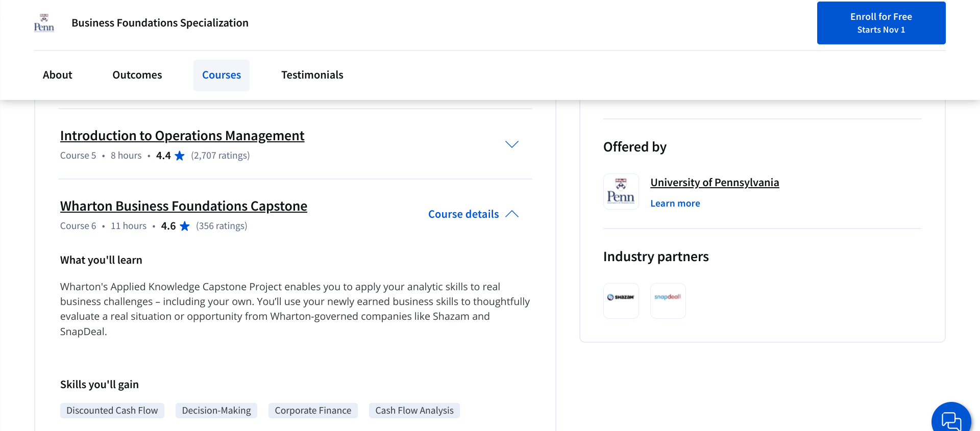
Task: Select the Courses tab
Action: click(x=222, y=75)
